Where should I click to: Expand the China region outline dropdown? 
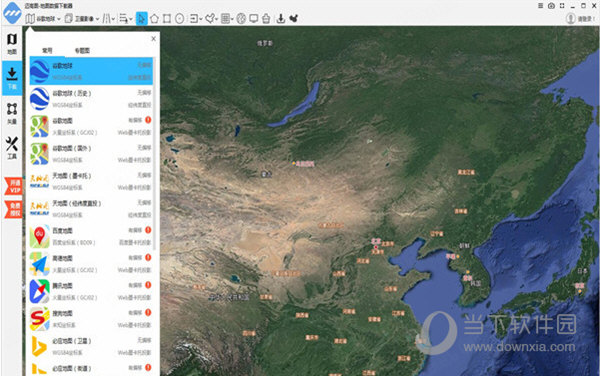(x=211, y=18)
